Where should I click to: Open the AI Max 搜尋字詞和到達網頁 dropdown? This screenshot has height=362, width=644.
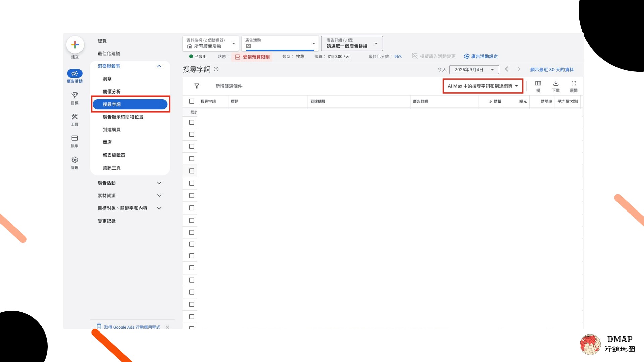tap(483, 86)
